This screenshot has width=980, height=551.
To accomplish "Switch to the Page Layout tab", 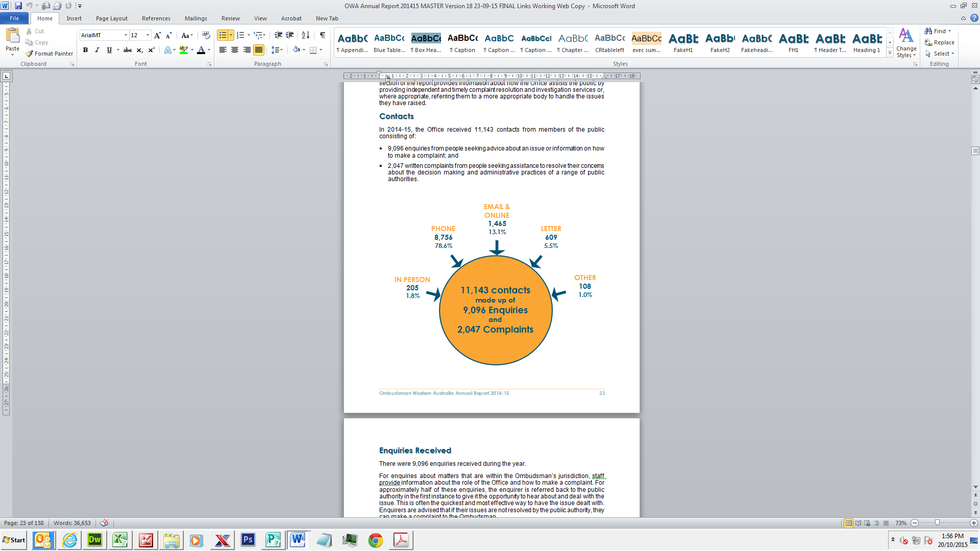I will [x=112, y=18].
